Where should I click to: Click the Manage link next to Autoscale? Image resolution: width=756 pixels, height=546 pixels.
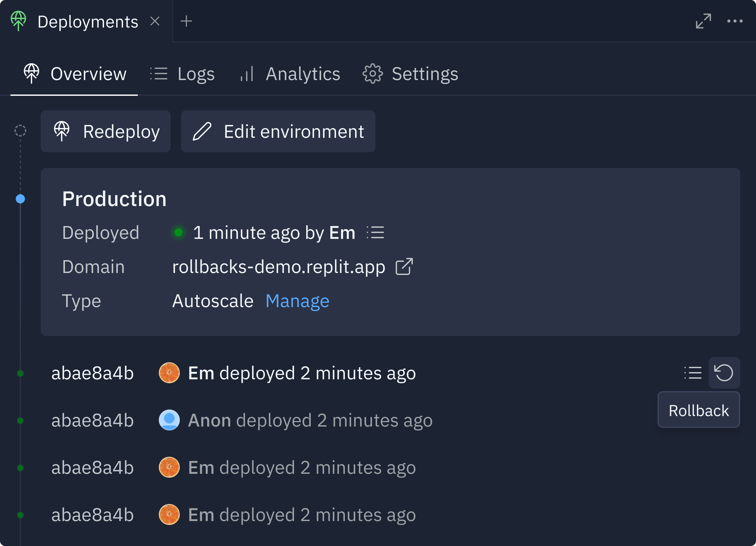click(x=297, y=301)
